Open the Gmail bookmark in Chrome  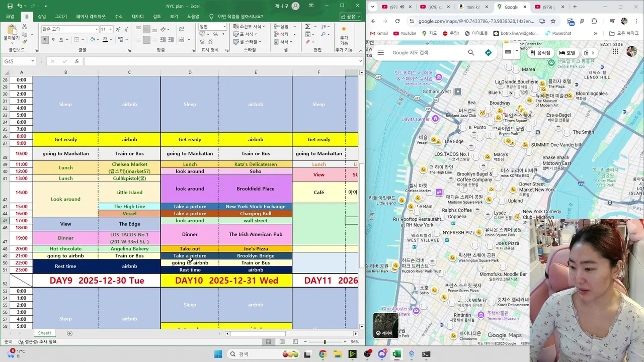[379, 33]
